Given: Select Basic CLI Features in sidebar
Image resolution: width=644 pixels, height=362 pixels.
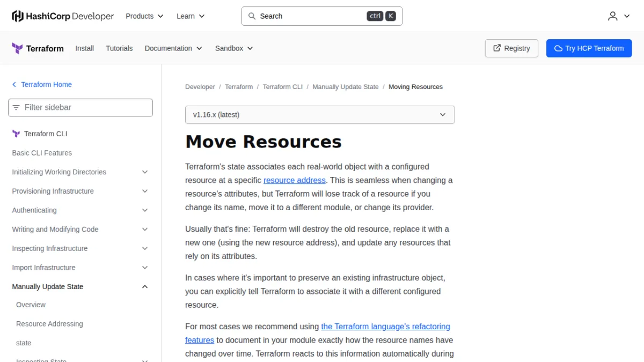Looking at the screenshot, I should [x=42, y=153].
